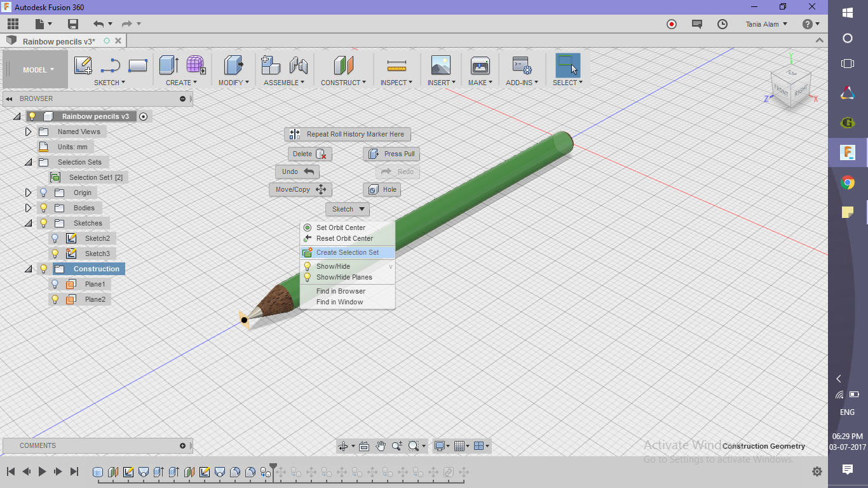Hide Plane2 using its lightbulb
868x488 pixels.
(x=55, y=299)
